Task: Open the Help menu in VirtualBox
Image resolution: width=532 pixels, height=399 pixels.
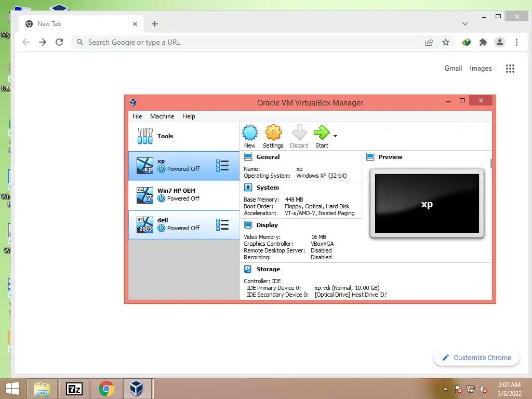Action: click(x=189, y=116)
